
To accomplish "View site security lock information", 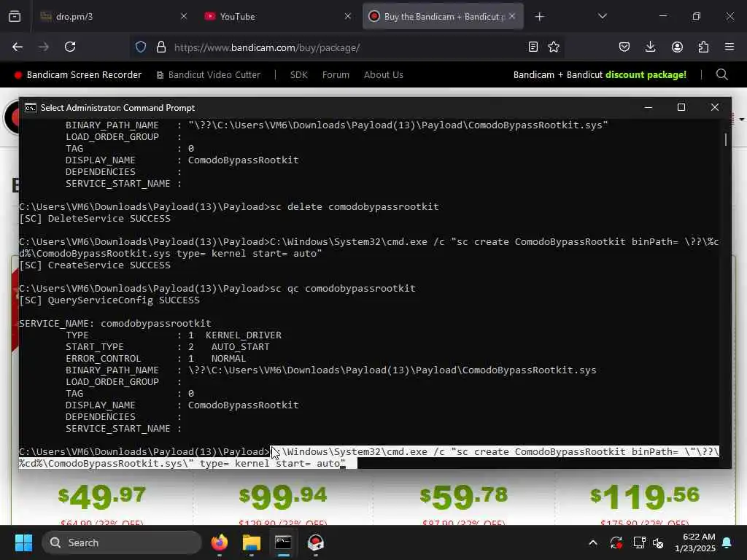I will pos(161,47).
